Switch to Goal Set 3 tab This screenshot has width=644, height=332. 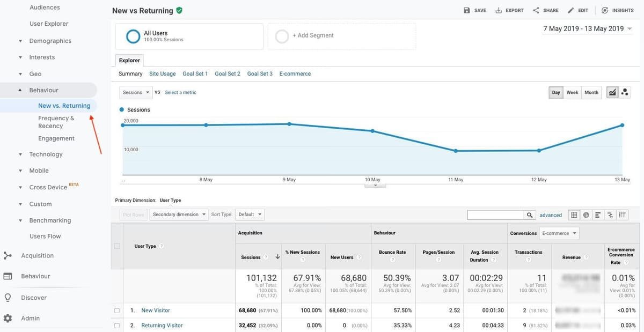pyautogui.click(x=260, y=73)
